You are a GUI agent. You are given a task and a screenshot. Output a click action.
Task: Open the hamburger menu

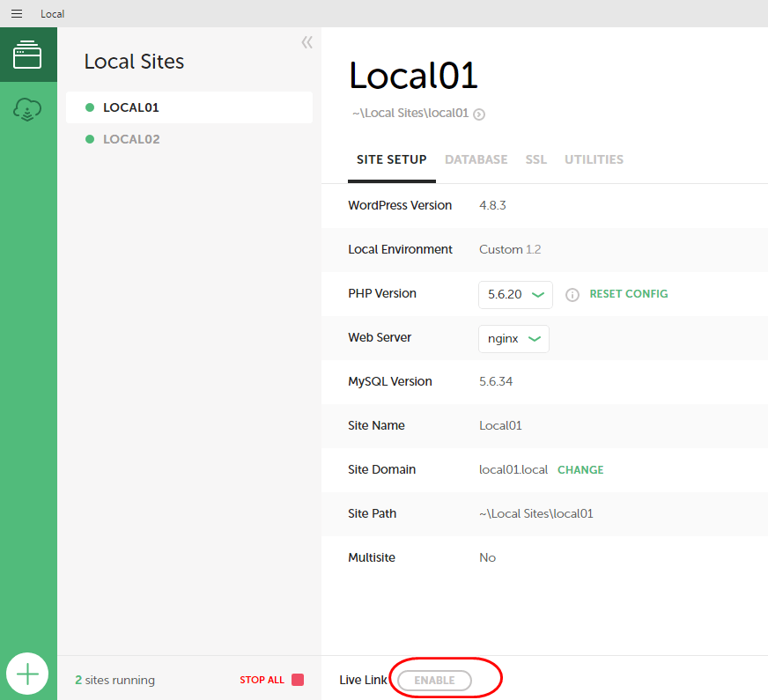(17, 14)
